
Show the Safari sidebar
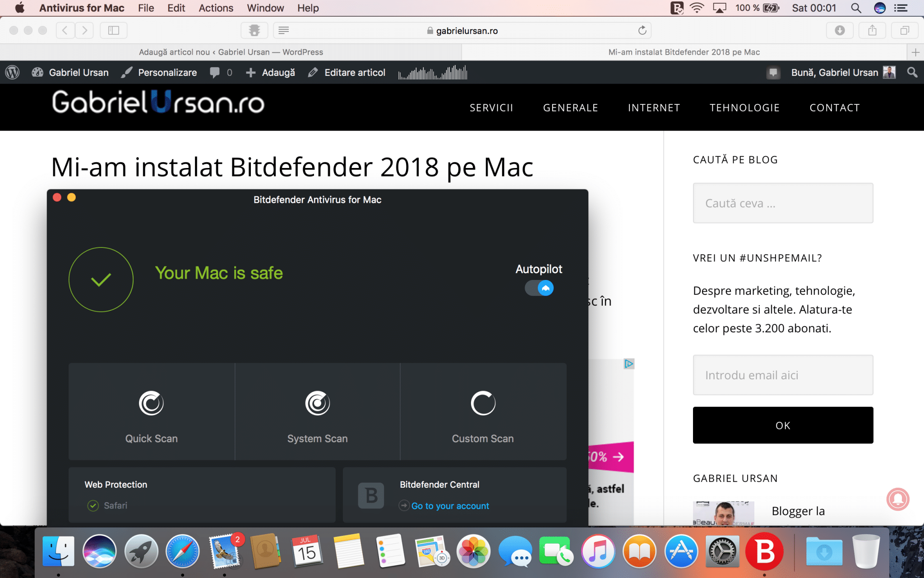(x=114, y=30)
